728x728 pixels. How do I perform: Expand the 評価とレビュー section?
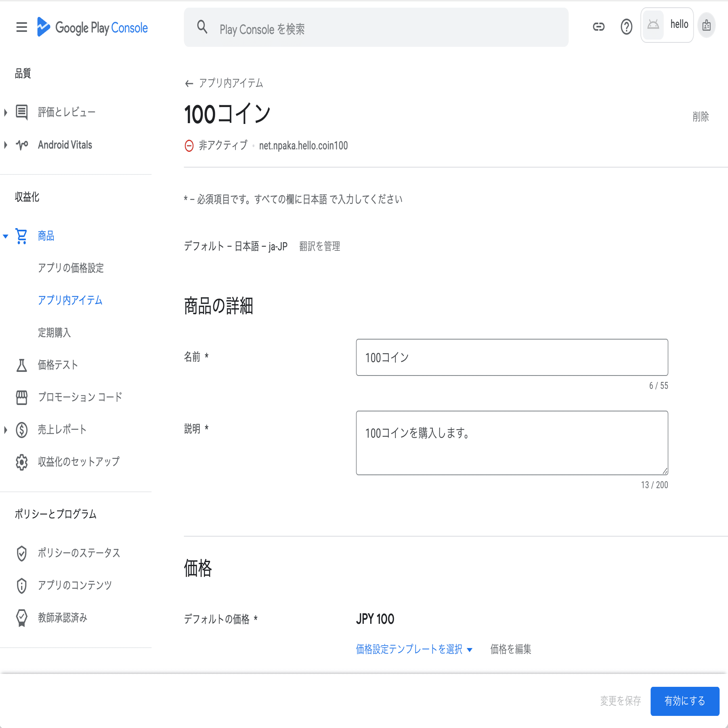click(x=5, y=112)
